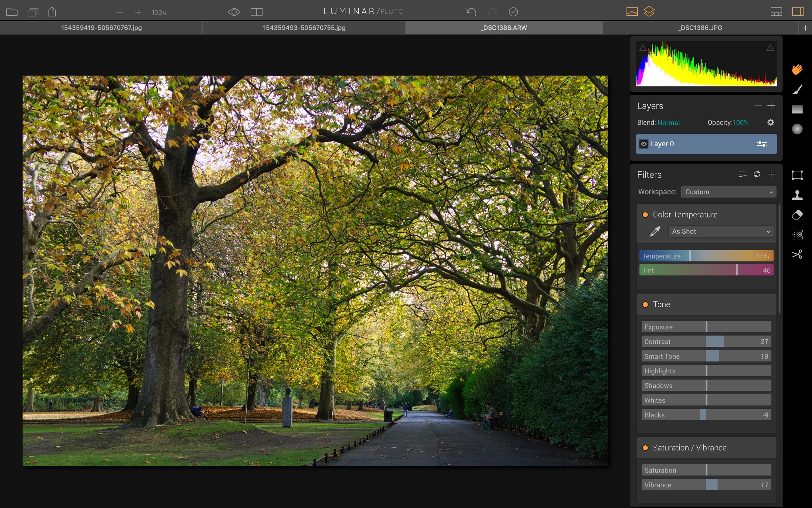Adjust the Contrast slider
Screen dimensions: 812x508
point(706,342)
